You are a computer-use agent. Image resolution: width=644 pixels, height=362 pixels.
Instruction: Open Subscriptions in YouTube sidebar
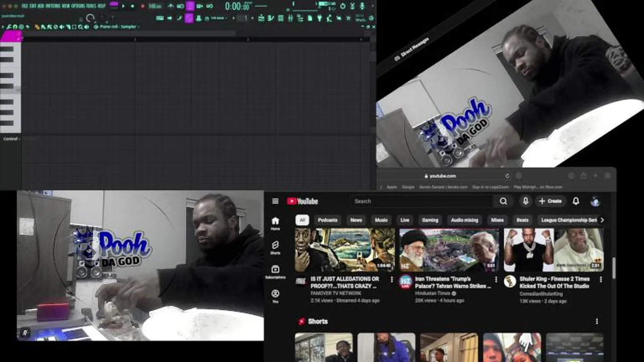[x=275, y=272]
